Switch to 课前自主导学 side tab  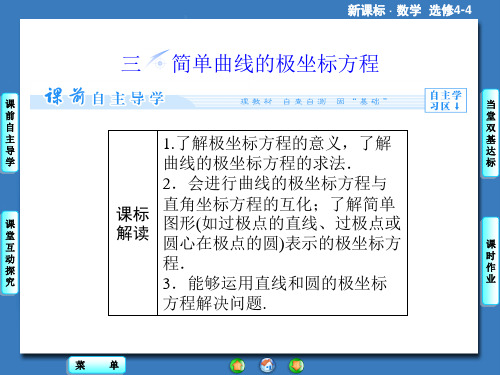[x=10, y=133]
